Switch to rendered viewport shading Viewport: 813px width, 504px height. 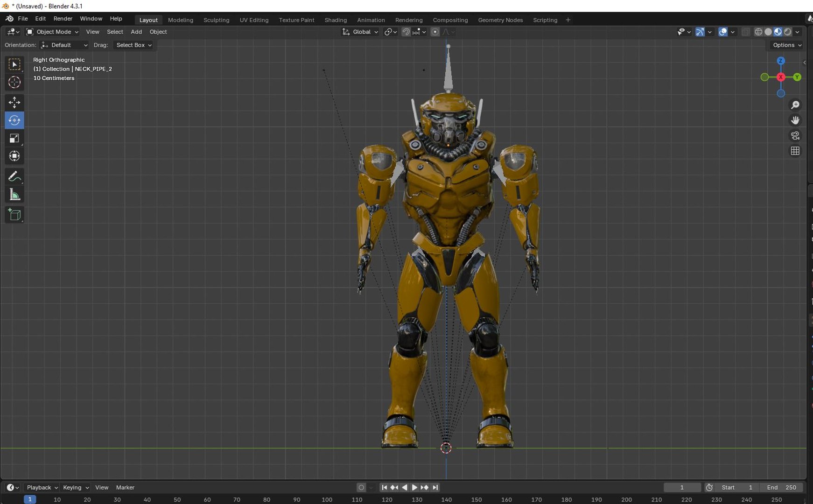click(x=788, y=32)
